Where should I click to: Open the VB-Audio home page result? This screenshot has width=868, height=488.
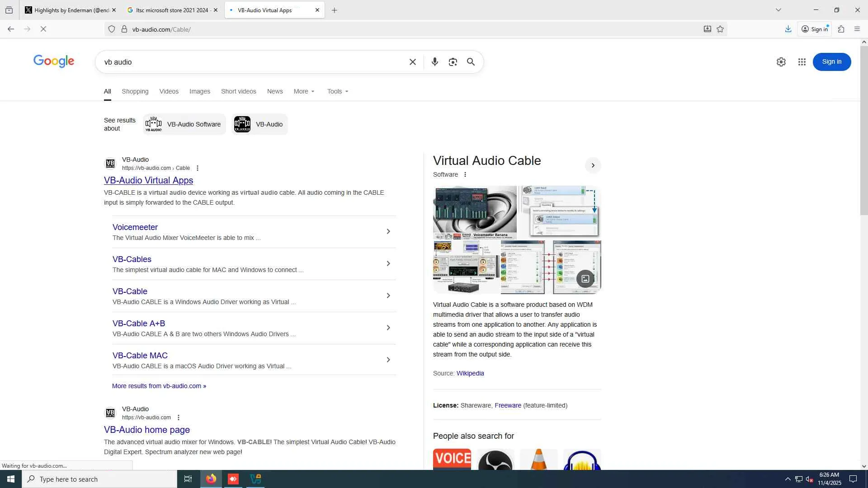pos(146,430)
